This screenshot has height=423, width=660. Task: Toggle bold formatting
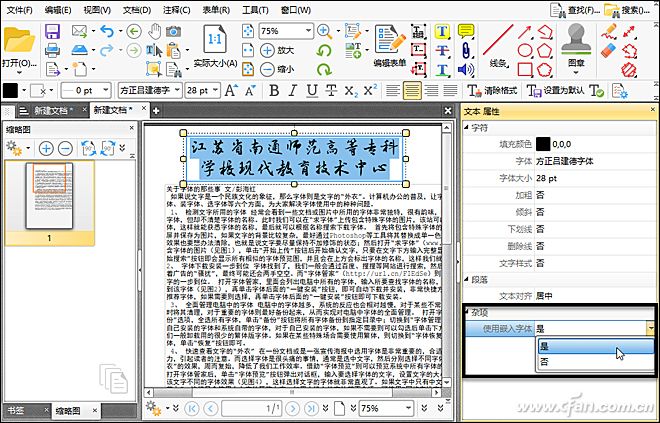coord(274,90)
